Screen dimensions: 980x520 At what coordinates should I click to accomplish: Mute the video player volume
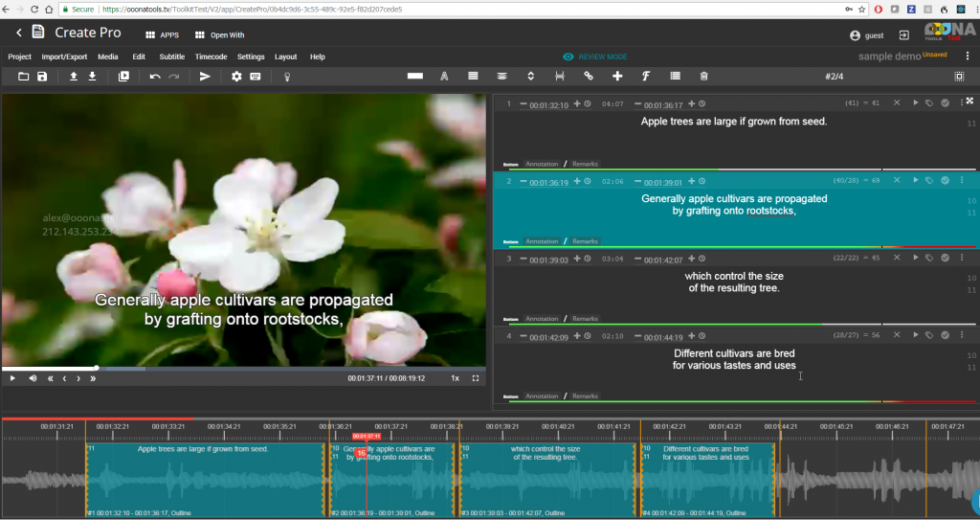[x=33, y=378]
